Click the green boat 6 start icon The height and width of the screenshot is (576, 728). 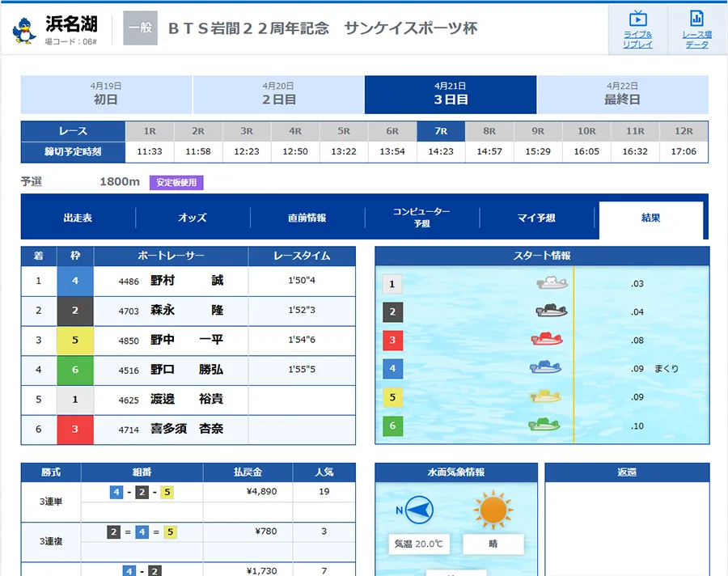(x=545, y=425)
